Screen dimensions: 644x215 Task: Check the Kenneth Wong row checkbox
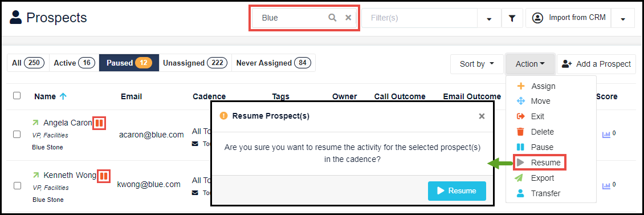[17, 185]
